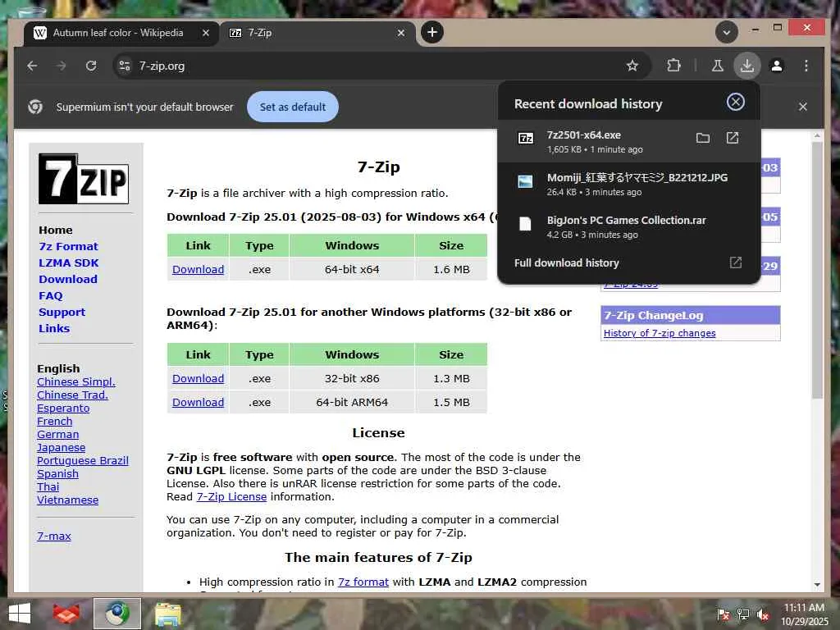The width and height of the screenshot is (840, 630).
Task: Open the 7-Zip License link
Action: coord(231,496)
